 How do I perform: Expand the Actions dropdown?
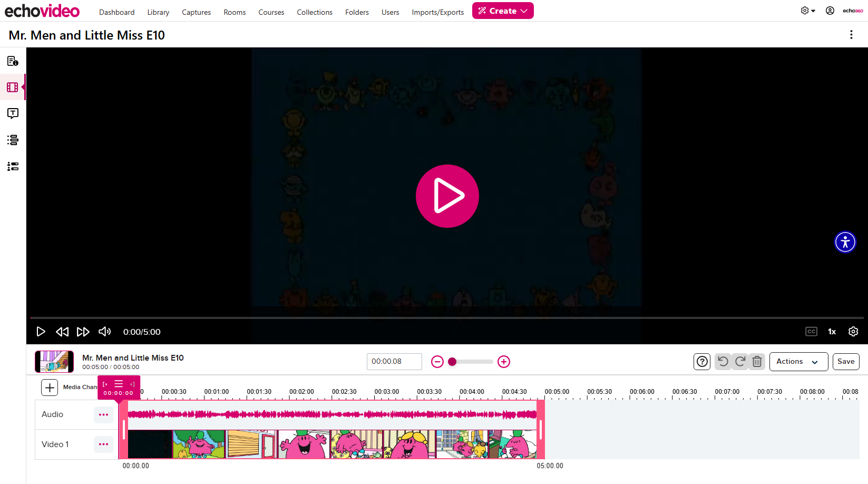(798, 362)
